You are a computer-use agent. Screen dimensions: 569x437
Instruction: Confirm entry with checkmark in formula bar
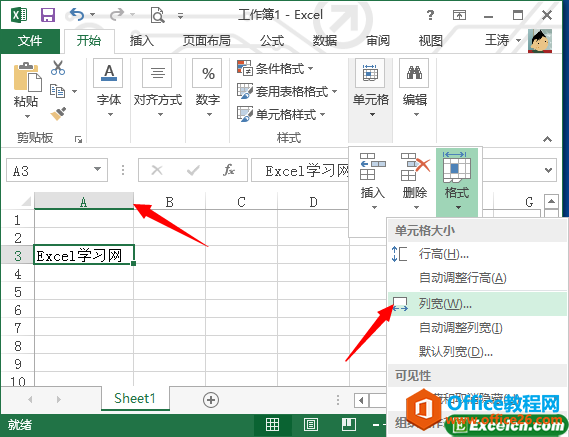coord(193,170)
